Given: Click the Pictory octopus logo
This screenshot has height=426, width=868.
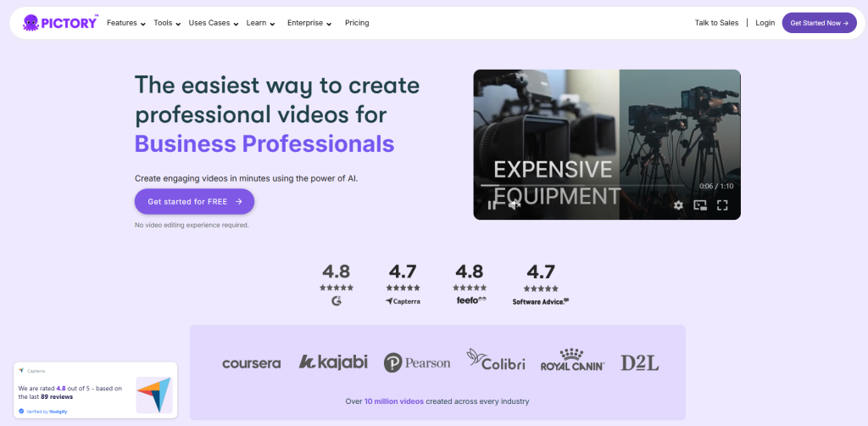Looking at the screenshot, I should pos(60,23).
